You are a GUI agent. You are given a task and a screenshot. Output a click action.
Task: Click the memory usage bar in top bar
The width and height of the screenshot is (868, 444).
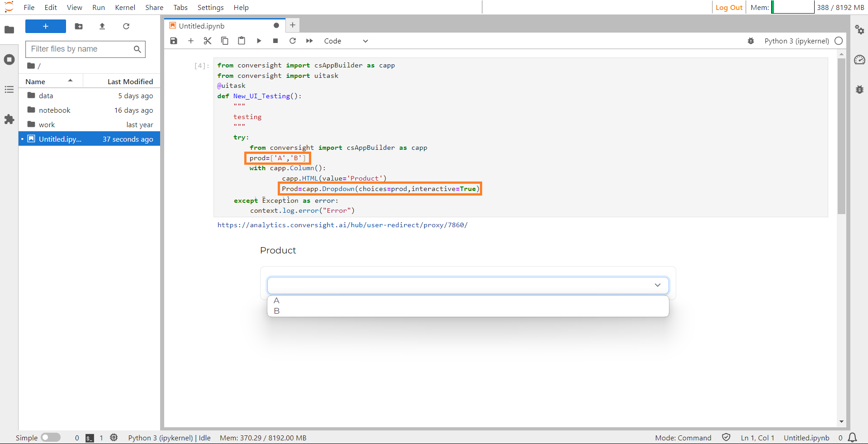tap(792, 7)
